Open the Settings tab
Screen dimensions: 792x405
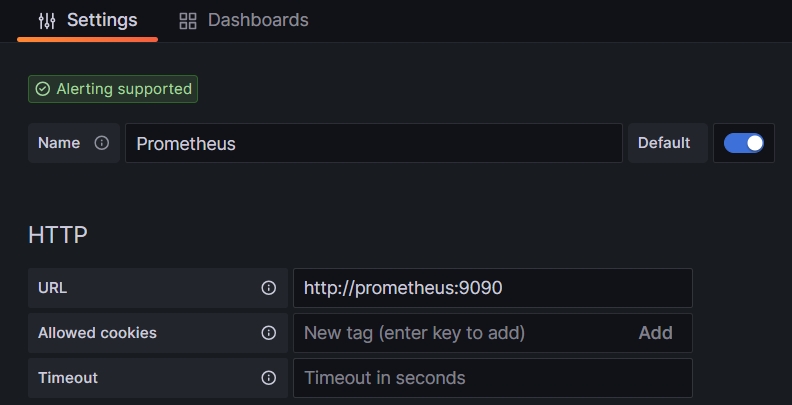(88, 20)
